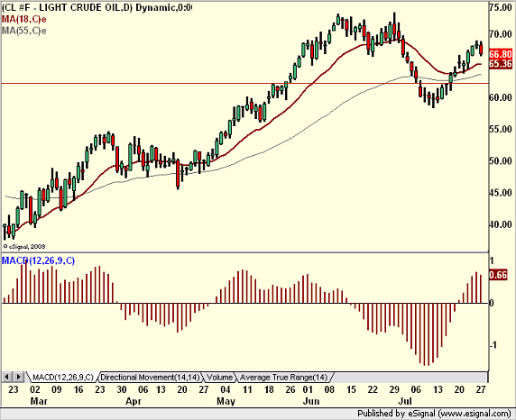Click the blue MACD(12,26,9,C) study label
The image size is (516, 420).
point(38,260)
